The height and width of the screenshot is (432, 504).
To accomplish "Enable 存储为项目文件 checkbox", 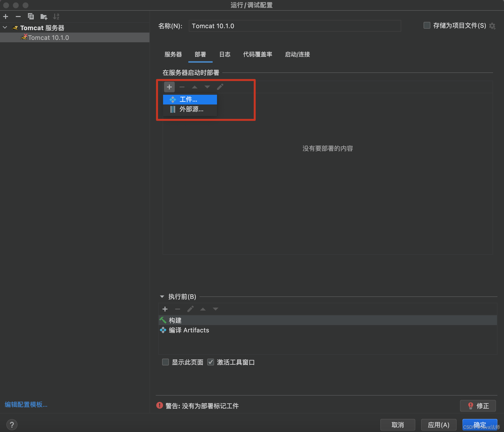I will pyautogui.click(x=427, y=25).
